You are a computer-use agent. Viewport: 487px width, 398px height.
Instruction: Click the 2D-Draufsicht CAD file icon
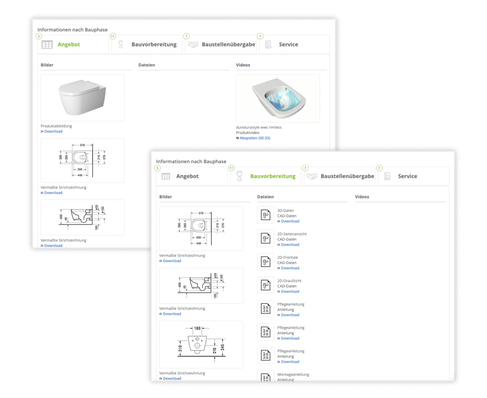[266, 285]
